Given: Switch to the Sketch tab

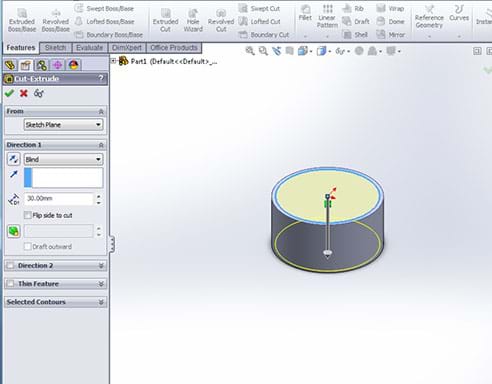Looking at the screenshot, I should (55, 48).
